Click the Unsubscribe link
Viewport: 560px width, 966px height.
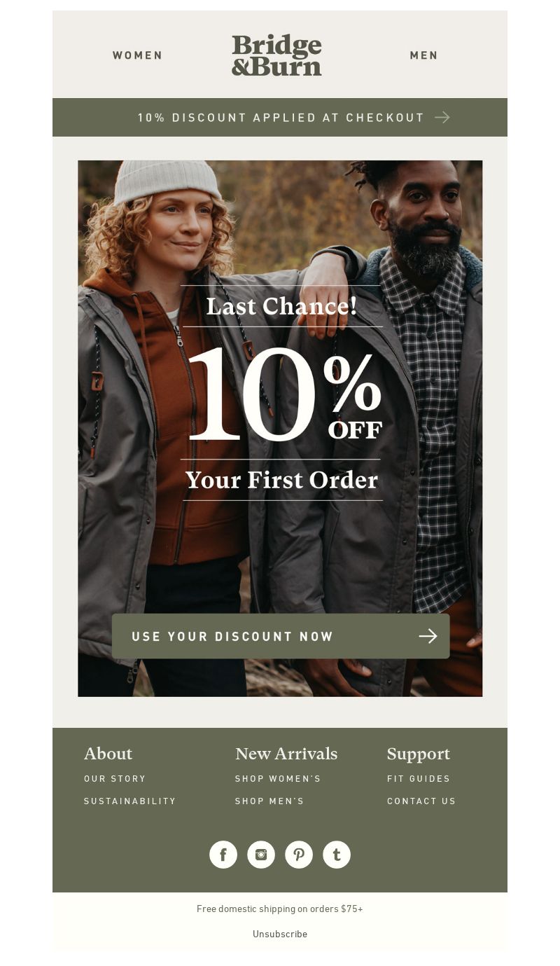tap(280, 934)
